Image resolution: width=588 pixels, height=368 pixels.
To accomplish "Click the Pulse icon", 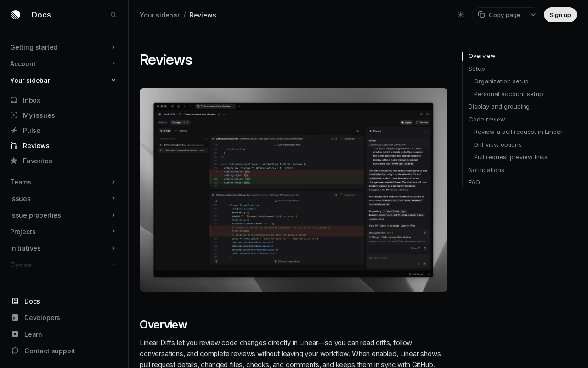I will point(14,130).
